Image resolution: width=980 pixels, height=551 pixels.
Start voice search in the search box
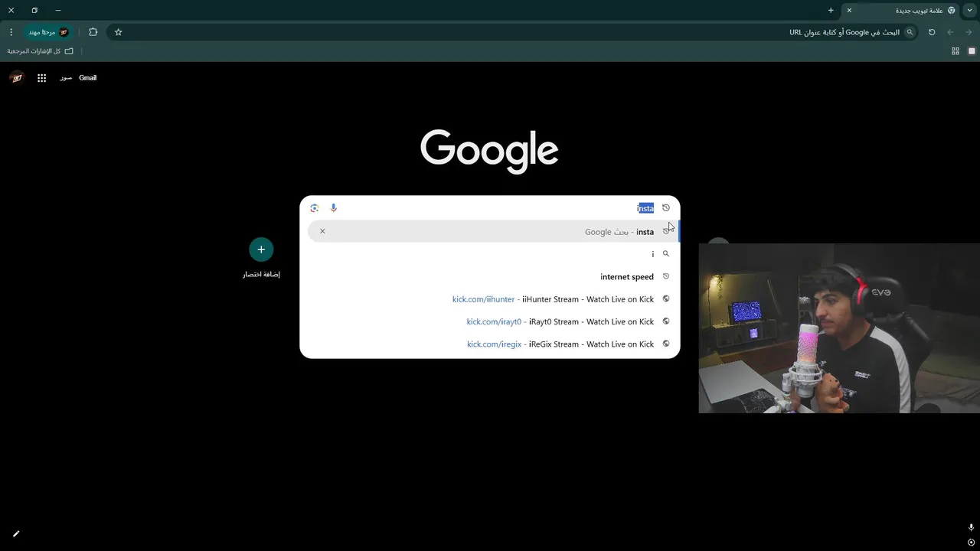333,207
